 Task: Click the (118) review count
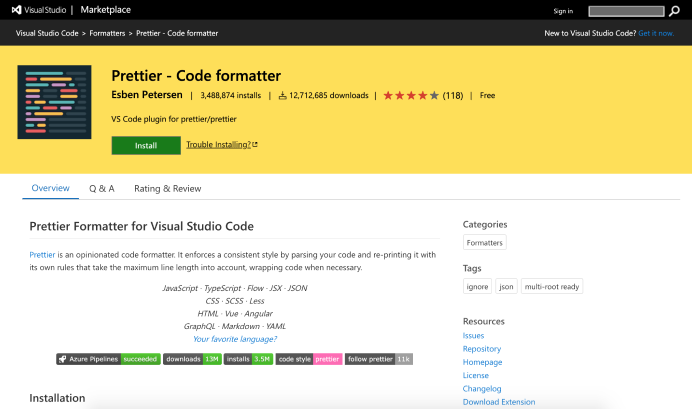(453, 95)
